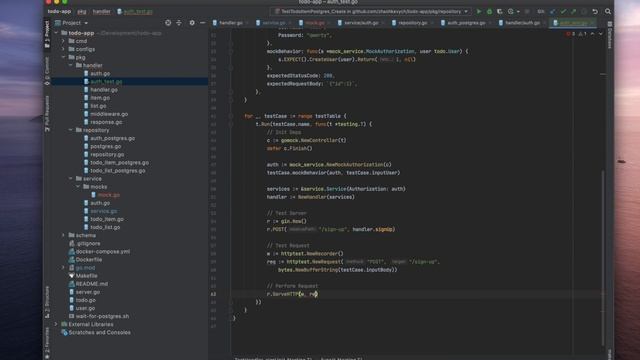
Task: Open wait-for-postgres.sh file
Action: (x=102, y=316)
